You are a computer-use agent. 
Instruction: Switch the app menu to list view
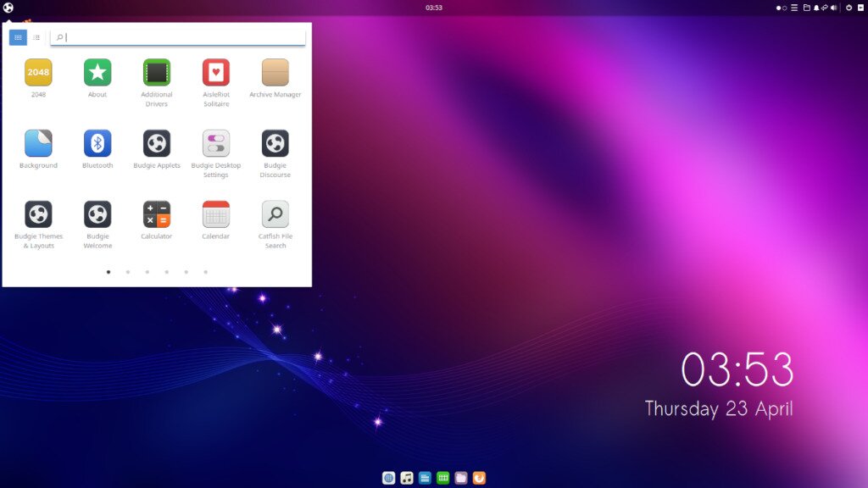coord(36,37)
